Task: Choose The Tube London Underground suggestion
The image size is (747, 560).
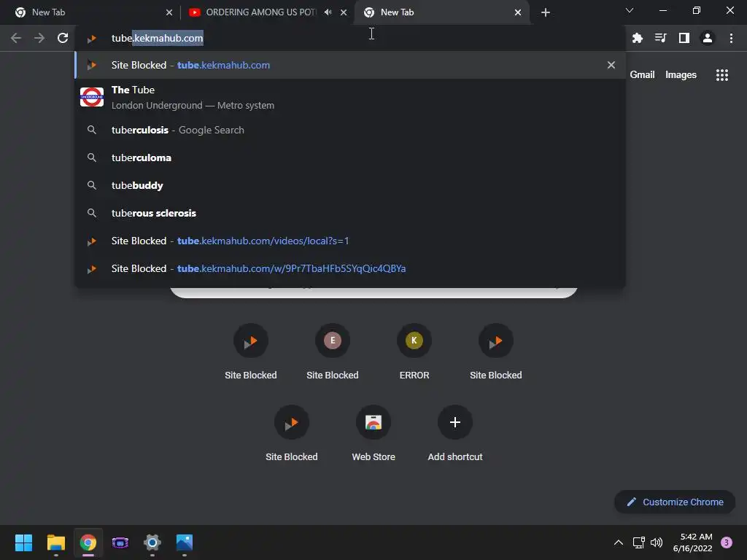Action: coord(350,97)
